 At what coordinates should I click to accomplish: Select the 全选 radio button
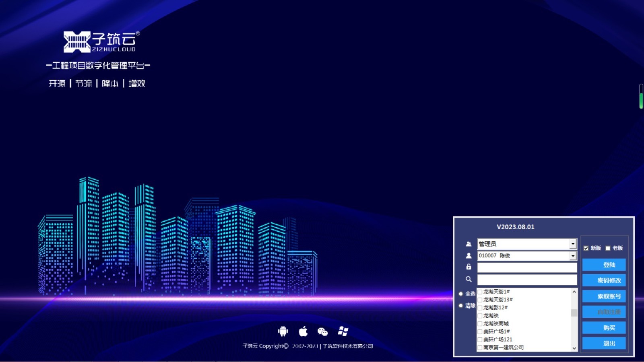(x=461, y=294)
